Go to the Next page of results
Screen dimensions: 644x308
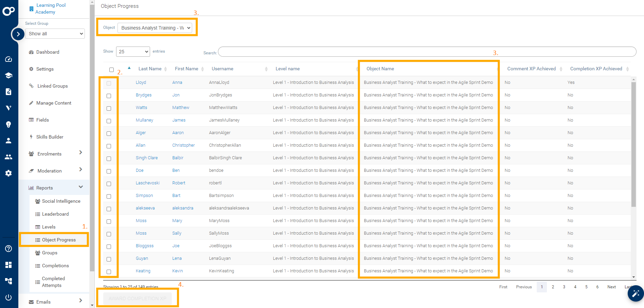click(611, 287)
